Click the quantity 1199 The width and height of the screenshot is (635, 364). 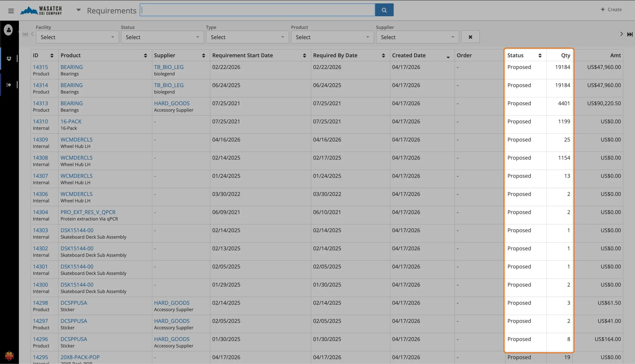tap(564, 121)
